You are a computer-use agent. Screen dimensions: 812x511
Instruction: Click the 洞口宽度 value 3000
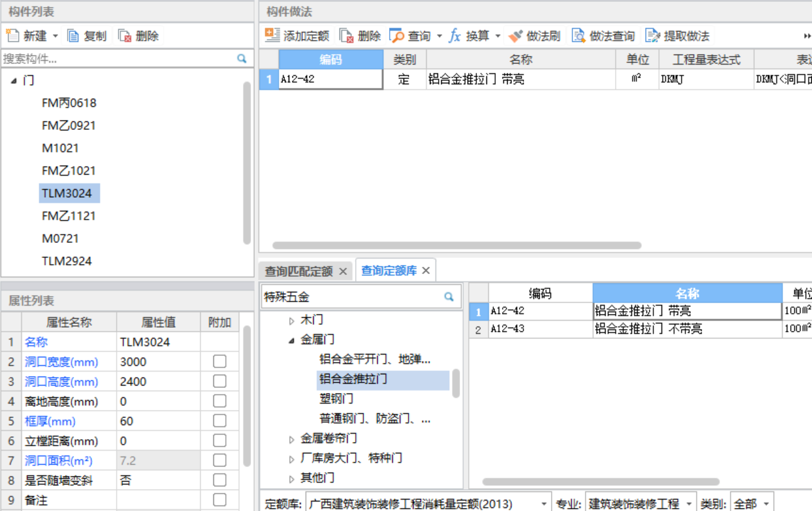click(x=159, y=362)
